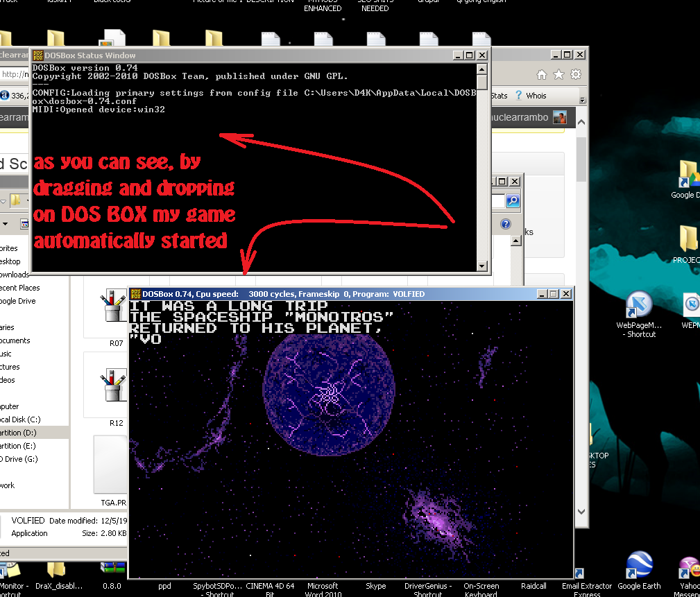The image size is (700, 597).
Task: Click the search magnifier button in Explorer
Action: click(x=513, y=201)
